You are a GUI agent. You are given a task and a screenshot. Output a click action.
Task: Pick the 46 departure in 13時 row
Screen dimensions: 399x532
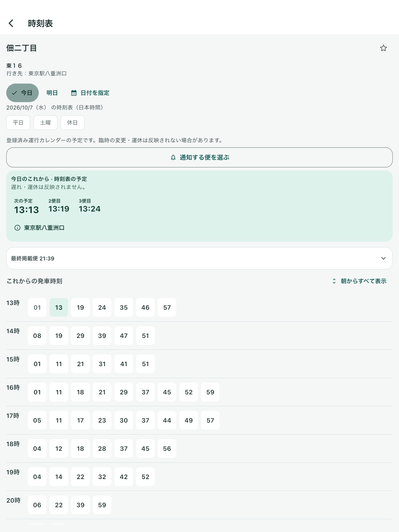pos(145,307)
